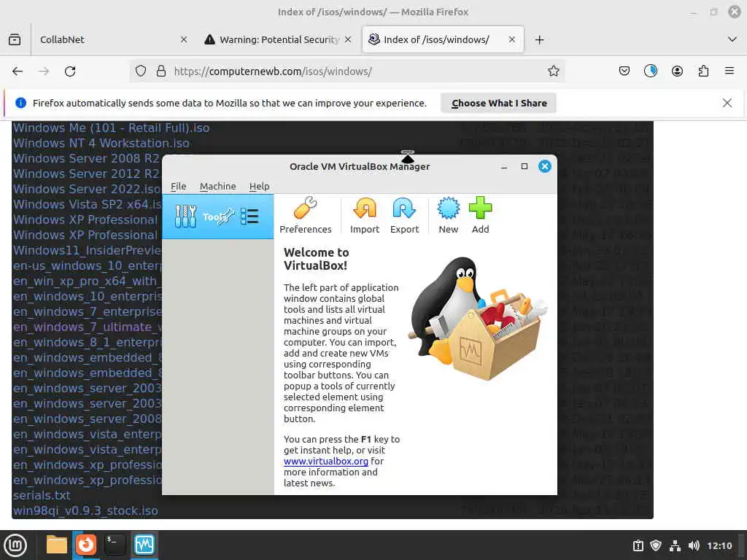Screen dimensions: 747x560
Task: Open Files manager from taskbar
Action: pos(57,545)
